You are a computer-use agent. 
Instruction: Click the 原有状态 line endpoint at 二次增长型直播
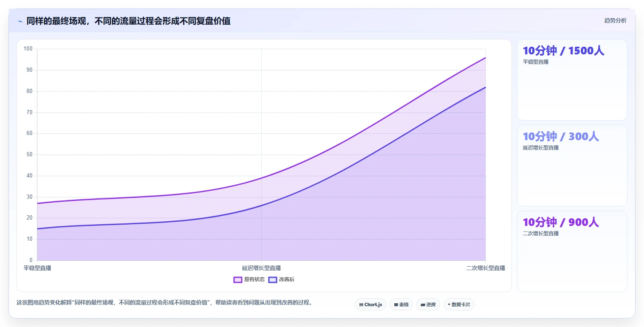point(486,58)
